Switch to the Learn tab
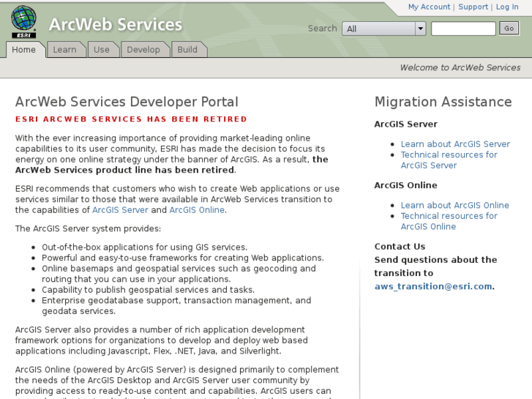The height and width of the screenshot is (399, 532). click(65, 50)
